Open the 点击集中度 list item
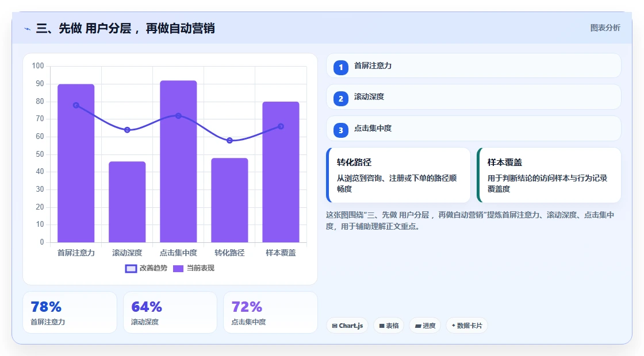This screenshot has height=356, width=644. click(x=474, y=129)
